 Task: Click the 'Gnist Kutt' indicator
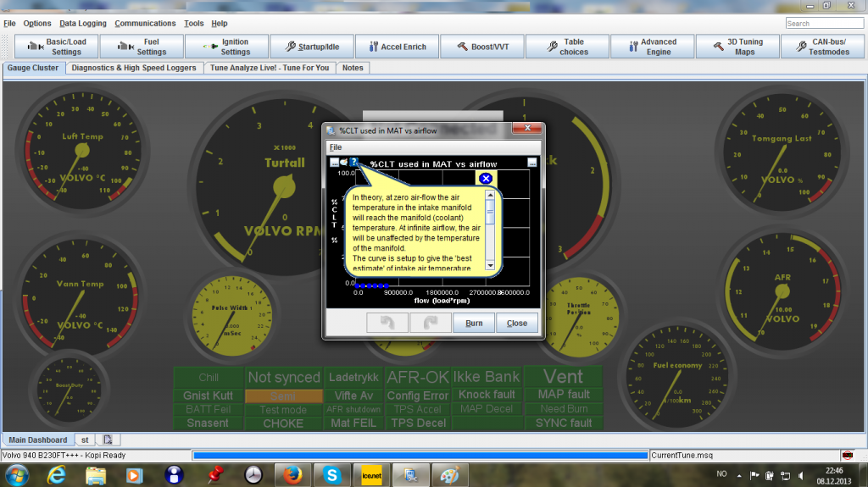coord(209,396)
